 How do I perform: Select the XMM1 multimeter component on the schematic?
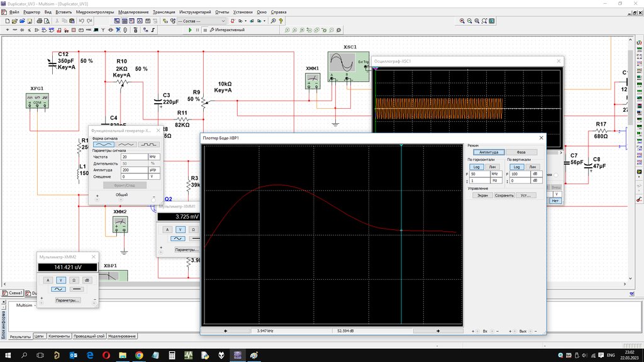click(x=313, y=81)
